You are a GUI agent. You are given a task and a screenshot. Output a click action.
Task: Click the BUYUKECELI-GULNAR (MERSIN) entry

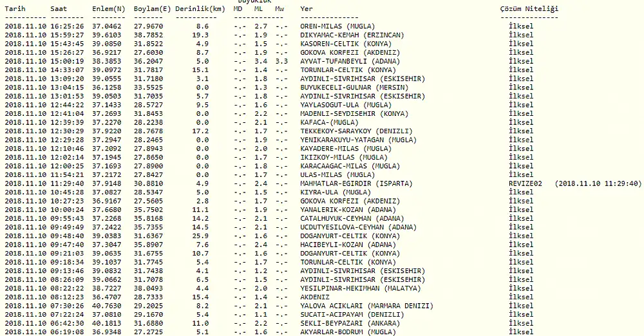click(x=354, y=88)
